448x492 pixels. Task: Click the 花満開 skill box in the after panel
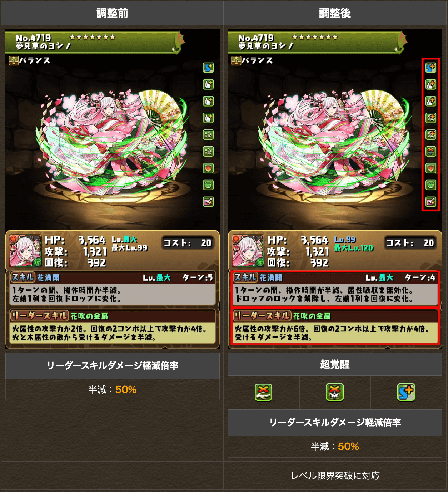pos(335,289)
